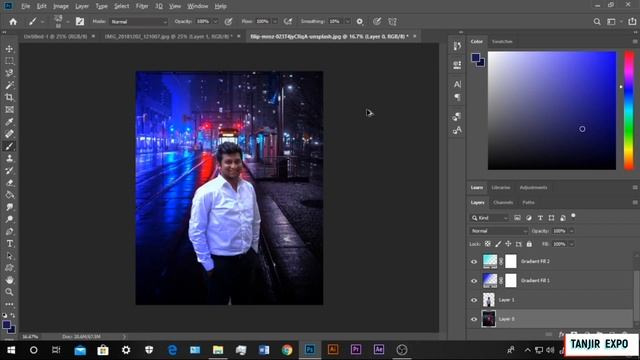Switch to IMG_20181202 document tab
The width and height of the screenshot is (640, 360).
tap(168, 36)
